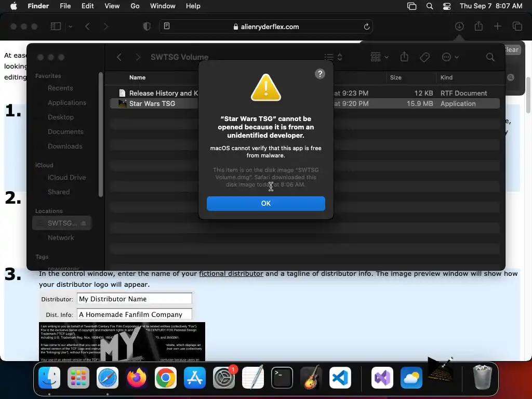532x399 pixels.
Task: Expand Safari sidebar options chevron
Action: click(70, 26)
